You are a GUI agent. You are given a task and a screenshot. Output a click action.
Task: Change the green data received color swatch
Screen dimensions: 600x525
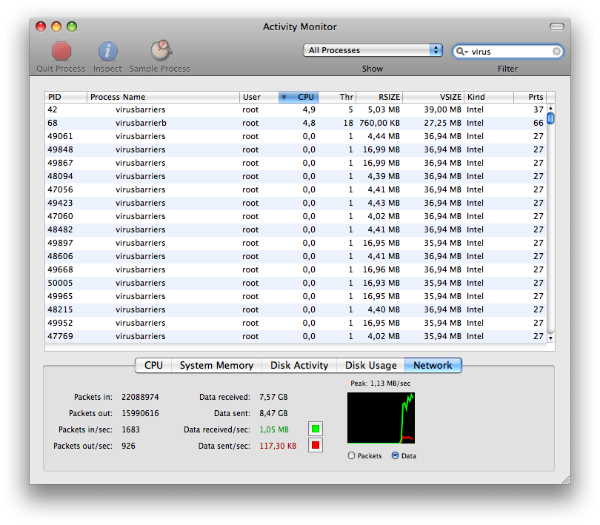click(315, 429)
